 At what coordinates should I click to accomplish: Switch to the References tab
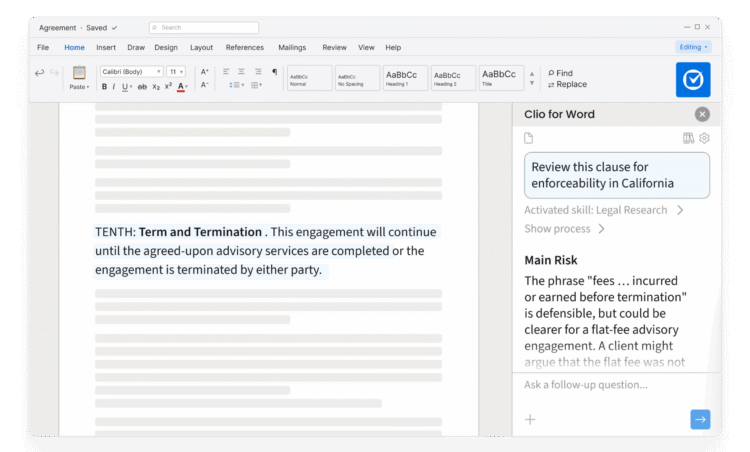(245, 47)
